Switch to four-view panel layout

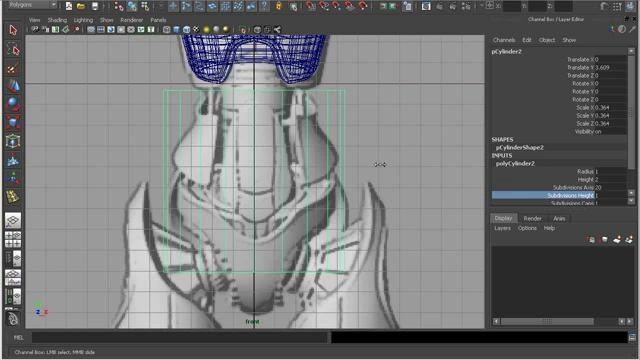pyautogui.click(x=13, y=239)
